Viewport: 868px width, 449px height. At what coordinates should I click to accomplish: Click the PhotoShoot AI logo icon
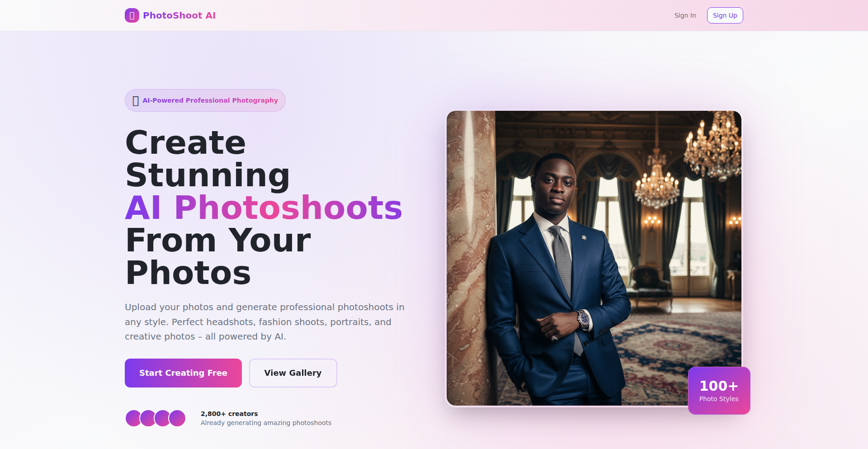coord(132,15)
